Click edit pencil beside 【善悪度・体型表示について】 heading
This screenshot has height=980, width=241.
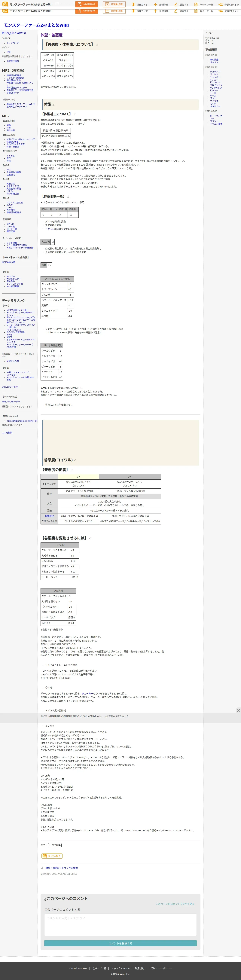pos(97,45)
